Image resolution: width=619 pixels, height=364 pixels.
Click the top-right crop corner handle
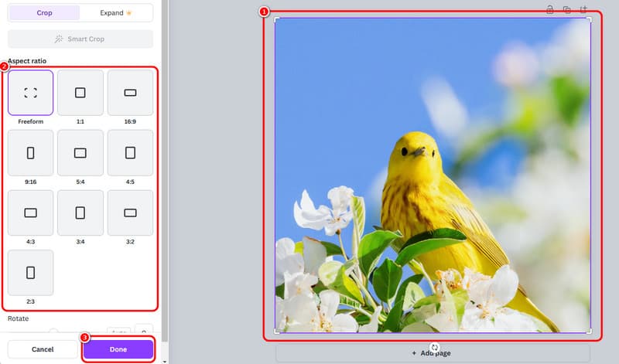(x=590, y=19)
